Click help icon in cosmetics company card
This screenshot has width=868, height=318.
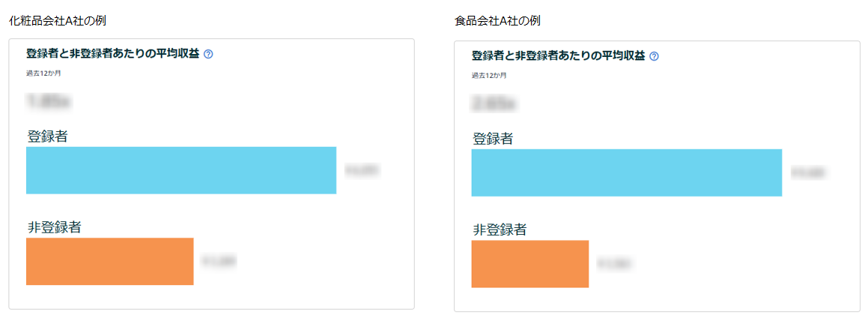click(x=208, y=54)
